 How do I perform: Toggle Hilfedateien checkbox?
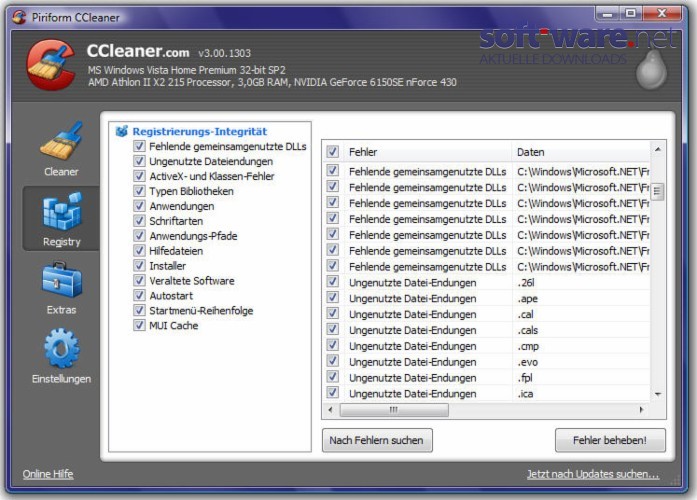tap(139, 251)
